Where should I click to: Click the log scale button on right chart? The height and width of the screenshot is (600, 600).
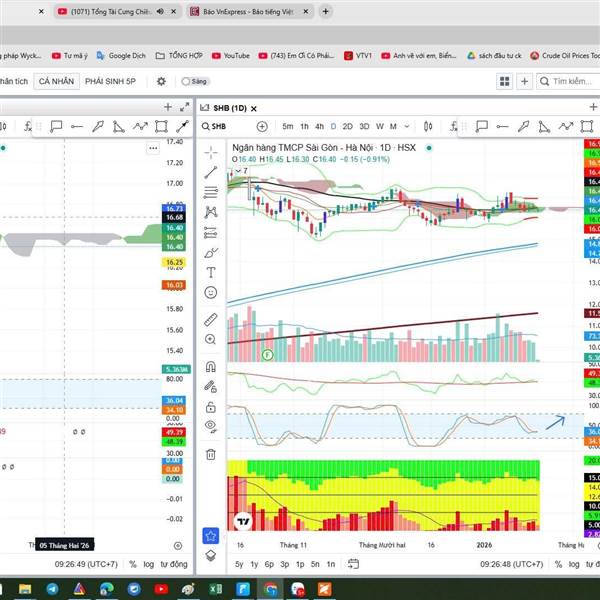(574, 564)
